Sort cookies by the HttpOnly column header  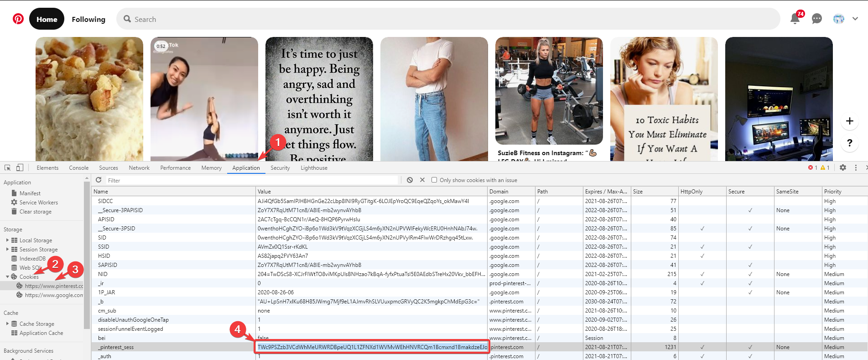click(x=702, y=192)
